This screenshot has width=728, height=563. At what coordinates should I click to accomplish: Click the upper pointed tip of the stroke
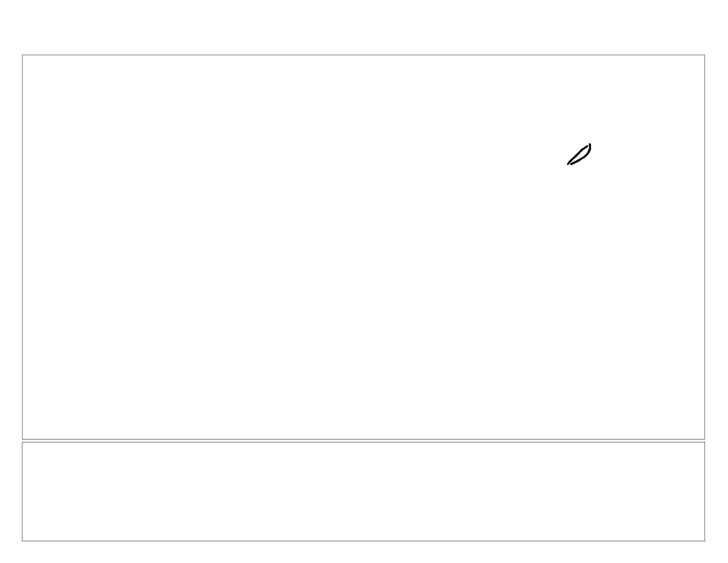coord(590,145)
